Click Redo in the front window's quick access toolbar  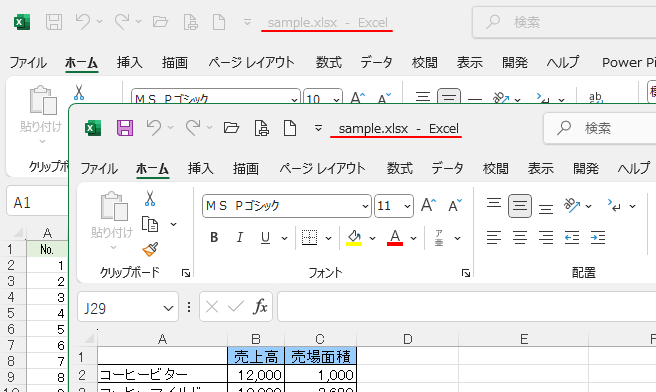(x=193, y=128)
